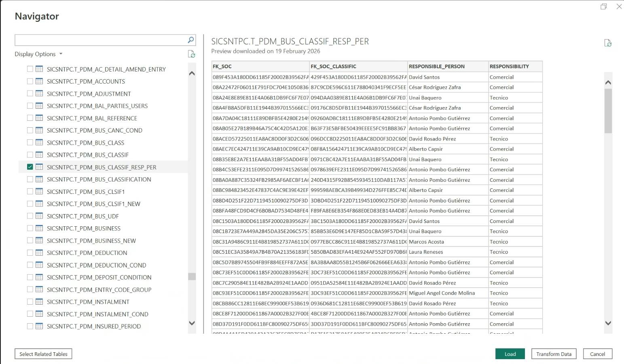Viewport: 624px width, 364px height.
Task: Open the Display Options dropdown
Action: [x=39, y=54]
